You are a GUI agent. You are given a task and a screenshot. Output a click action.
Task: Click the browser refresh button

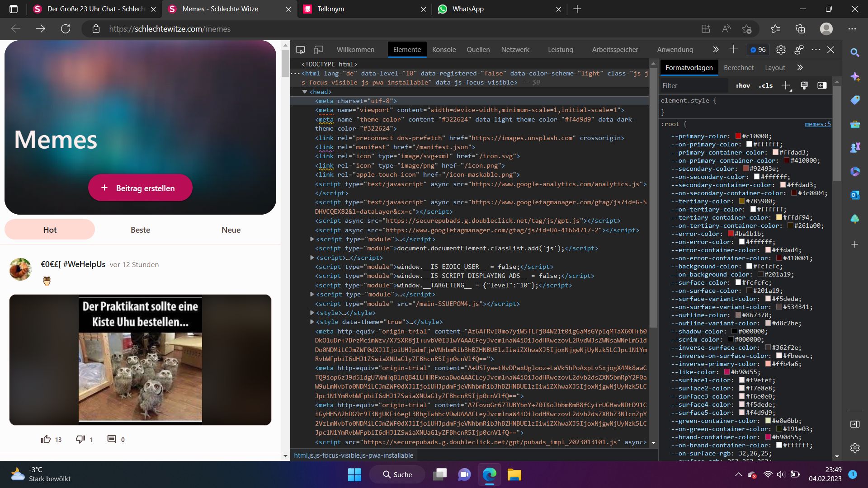[66, 29]
